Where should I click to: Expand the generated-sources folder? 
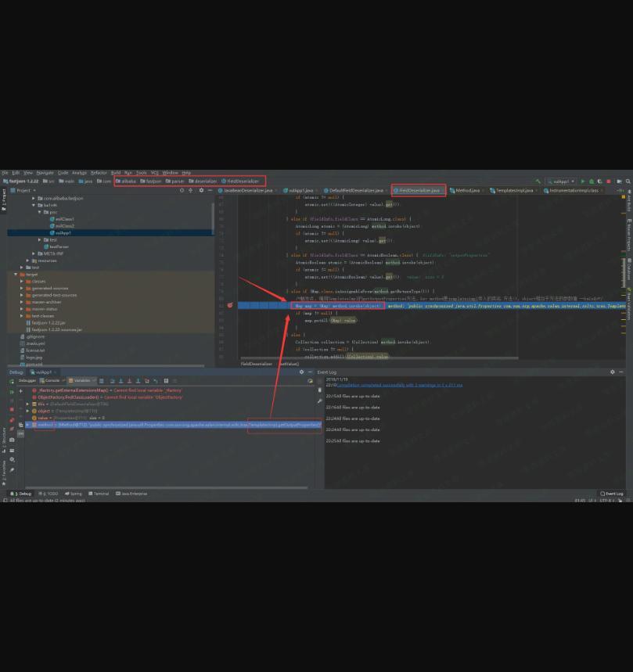click(23, 288)
